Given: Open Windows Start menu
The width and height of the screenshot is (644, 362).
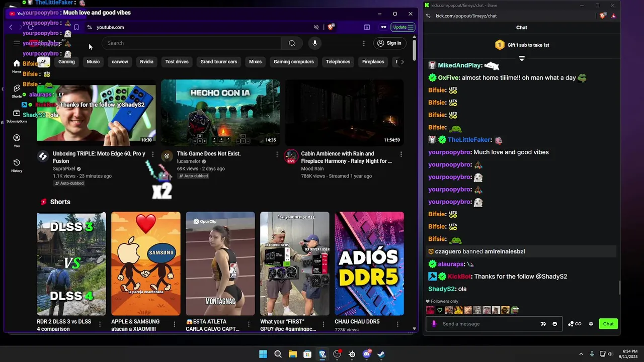Looking at the screenshot, I should pyautogui.click(x=263, y=354).
